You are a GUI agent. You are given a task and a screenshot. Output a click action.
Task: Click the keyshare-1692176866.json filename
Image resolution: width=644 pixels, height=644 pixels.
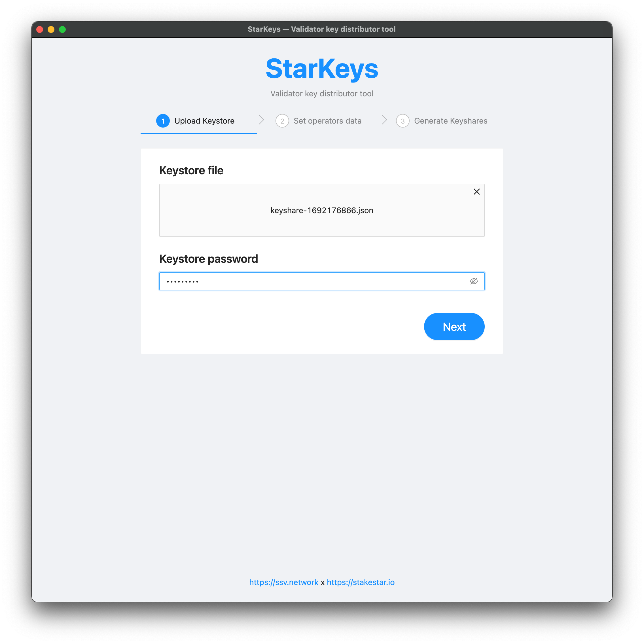(322, 210)
